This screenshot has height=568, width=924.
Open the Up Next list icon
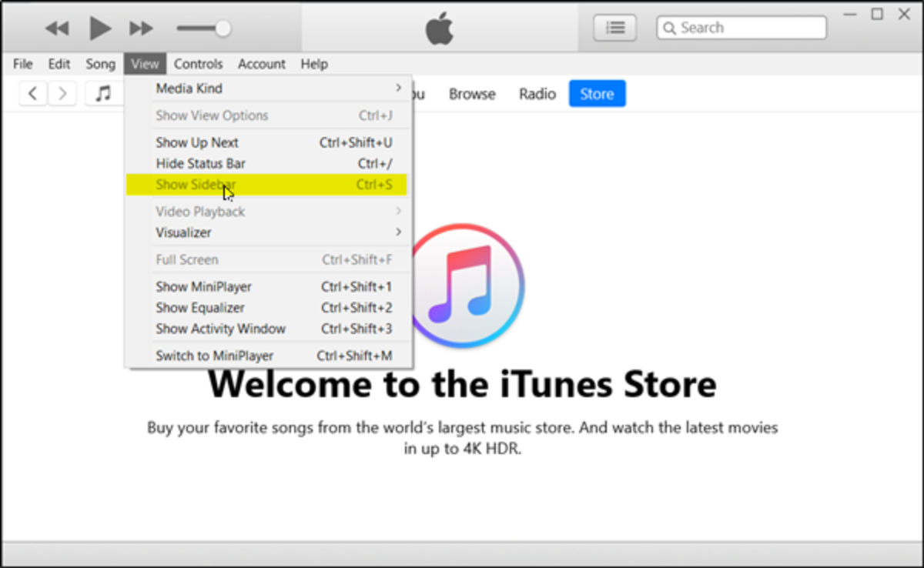click(614, 28)
